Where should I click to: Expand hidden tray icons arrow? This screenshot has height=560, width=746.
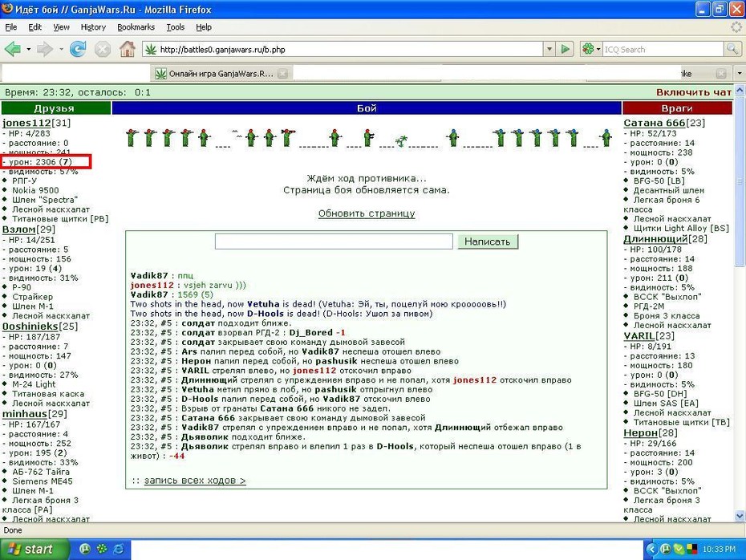[651, 549]
